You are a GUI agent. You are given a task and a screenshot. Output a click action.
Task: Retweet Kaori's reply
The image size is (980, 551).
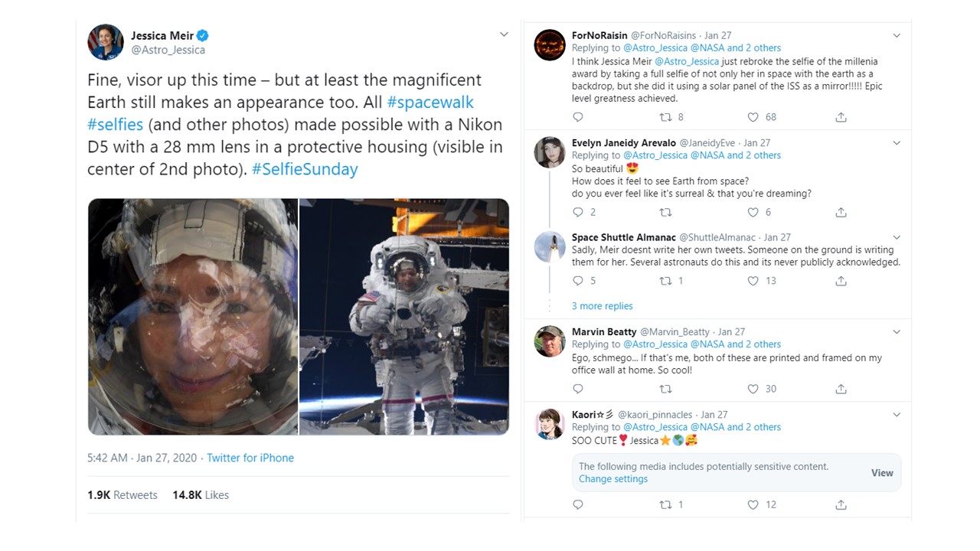[x=666, y=504]
